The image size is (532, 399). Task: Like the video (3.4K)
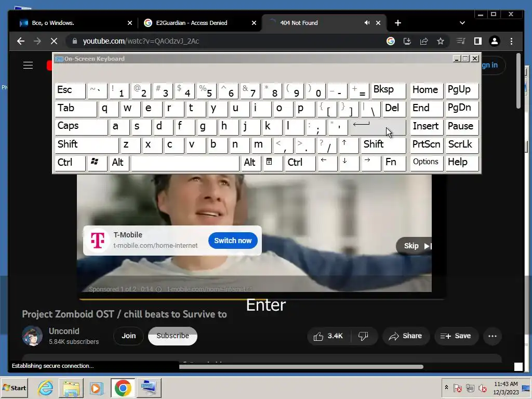point(328,336)
